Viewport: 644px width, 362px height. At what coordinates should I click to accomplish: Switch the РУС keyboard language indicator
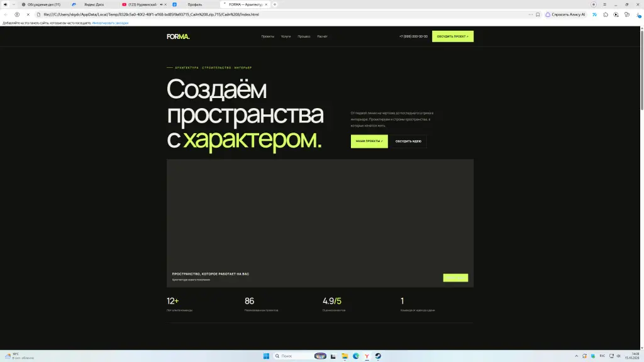[602, 356]
